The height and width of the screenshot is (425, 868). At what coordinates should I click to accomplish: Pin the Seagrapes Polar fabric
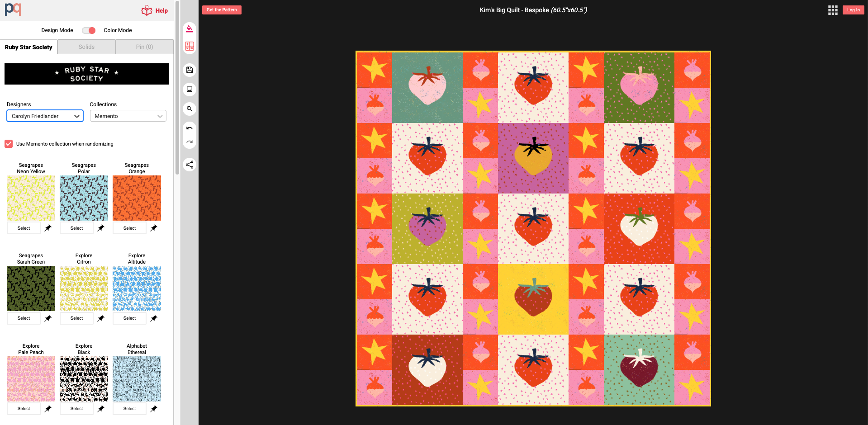(101, 228)
